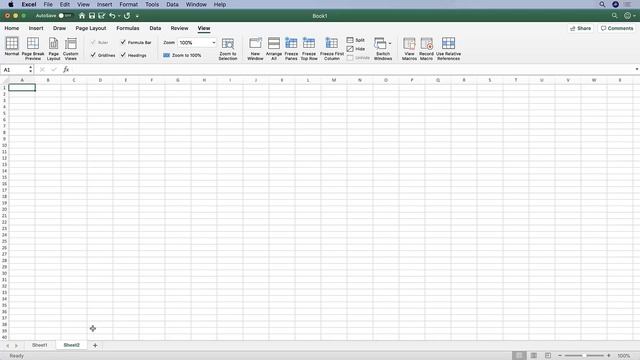This screenshot has width=640, height=360.
Task: Open the Formulas ribbon tab
Action: [128, 28]
